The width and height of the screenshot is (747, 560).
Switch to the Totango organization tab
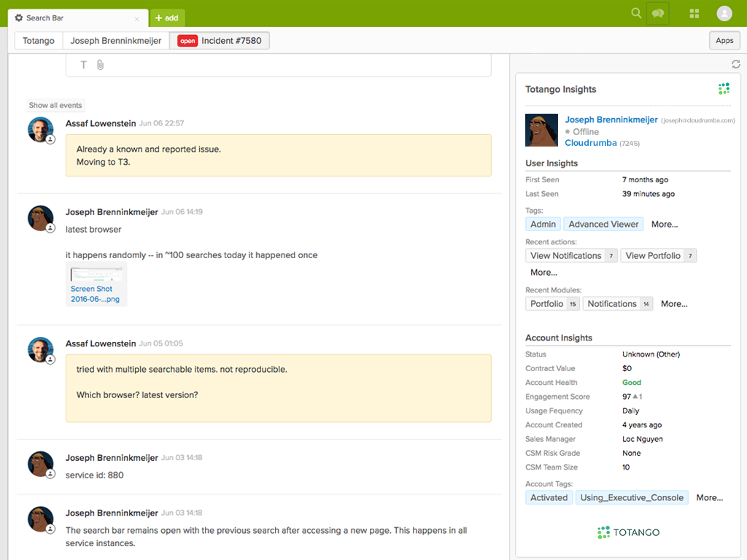[39, 41]
